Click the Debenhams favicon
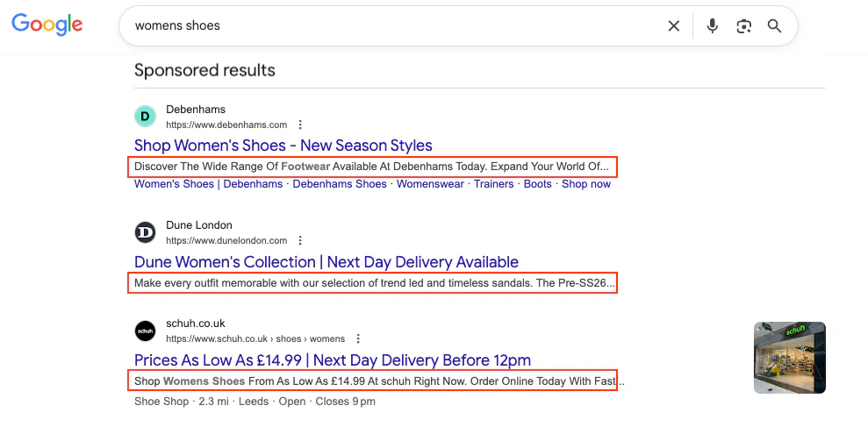The width and height of the screenshot is (868, 427). [x=145, y=116]
